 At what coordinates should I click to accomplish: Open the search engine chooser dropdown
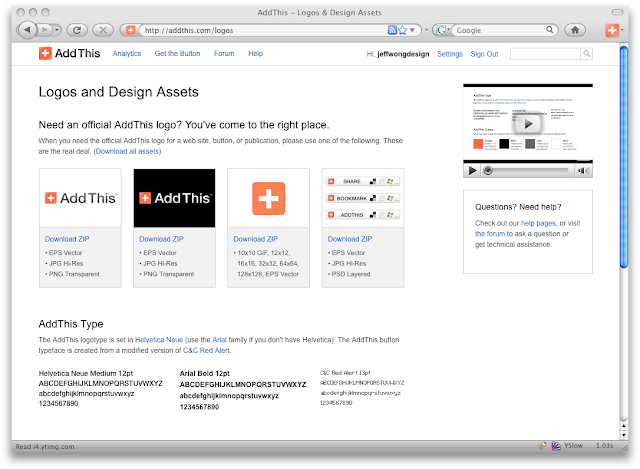pyautogui.click(x=442, y=30)
